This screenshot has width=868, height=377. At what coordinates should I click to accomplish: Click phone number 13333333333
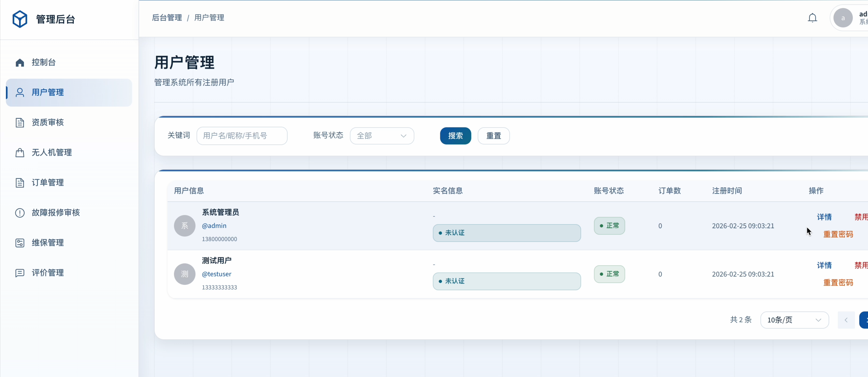[x=219, y=287]
